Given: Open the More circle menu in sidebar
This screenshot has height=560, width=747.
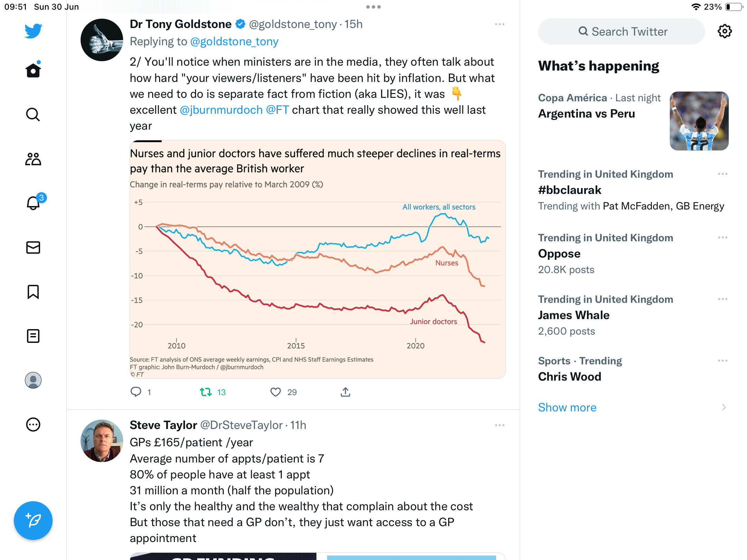Looking at the screenshot, I should [x=33, y=424].
